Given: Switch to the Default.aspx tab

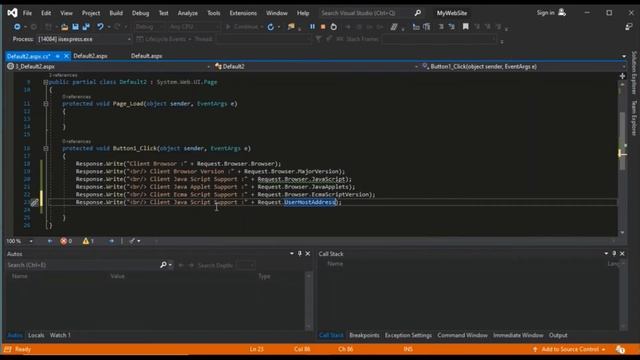Looking at the screenshot, I should [x=147, y=56].
